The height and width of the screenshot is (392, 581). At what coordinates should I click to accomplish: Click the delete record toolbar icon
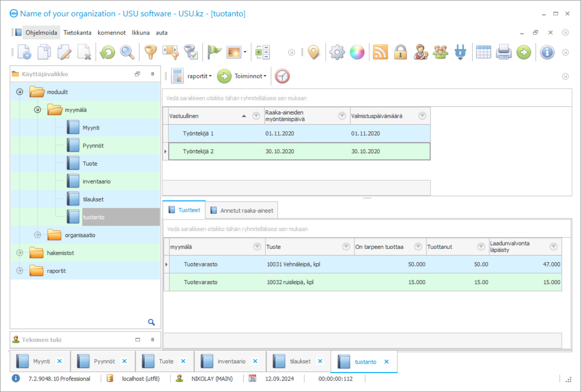[84, 52]
